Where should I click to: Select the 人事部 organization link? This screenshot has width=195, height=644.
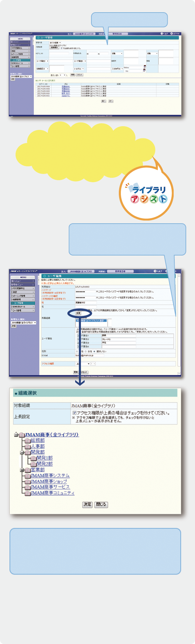38,446
